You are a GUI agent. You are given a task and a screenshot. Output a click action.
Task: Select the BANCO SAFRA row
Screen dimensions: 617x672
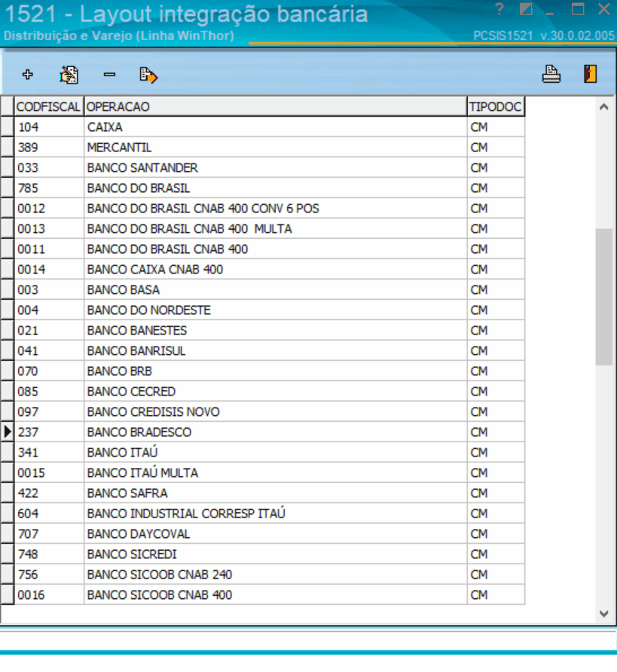tap(262, 493)
